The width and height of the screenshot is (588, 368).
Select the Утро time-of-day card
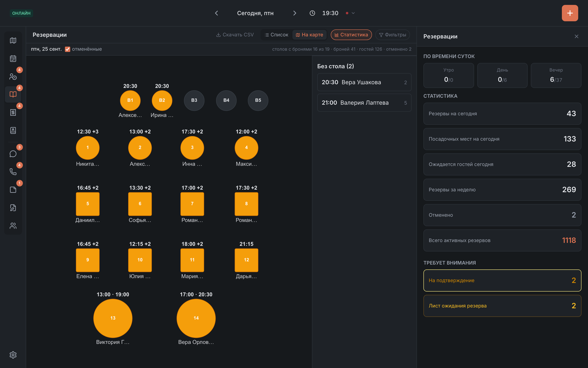[x=449, y=75]
